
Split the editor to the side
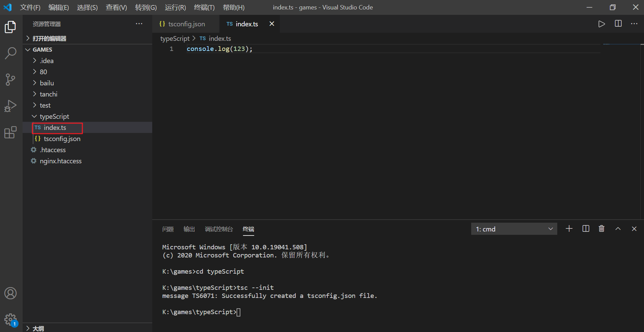(x=618, y=24)
